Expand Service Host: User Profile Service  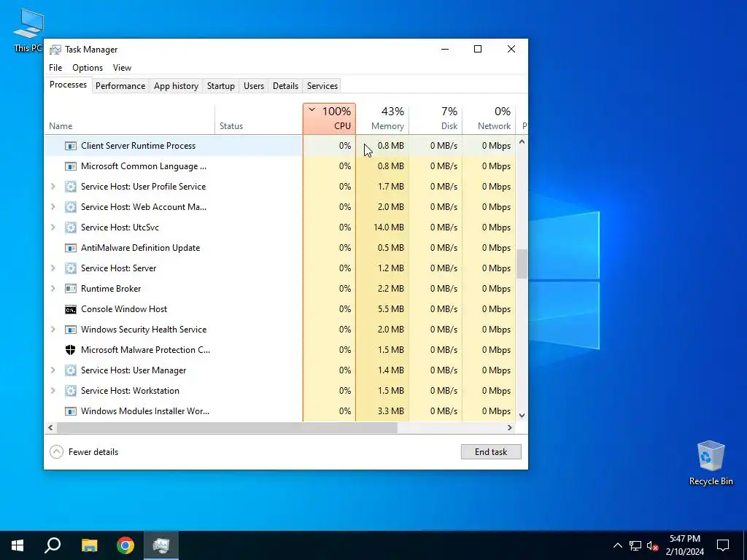click(53, 187)
